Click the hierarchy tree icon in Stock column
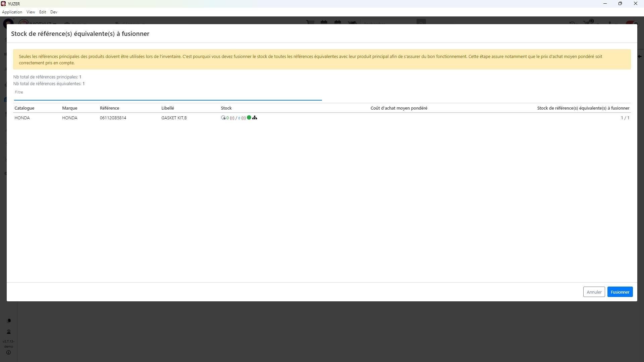Screen dimensions: 644x362 [255, 118]
